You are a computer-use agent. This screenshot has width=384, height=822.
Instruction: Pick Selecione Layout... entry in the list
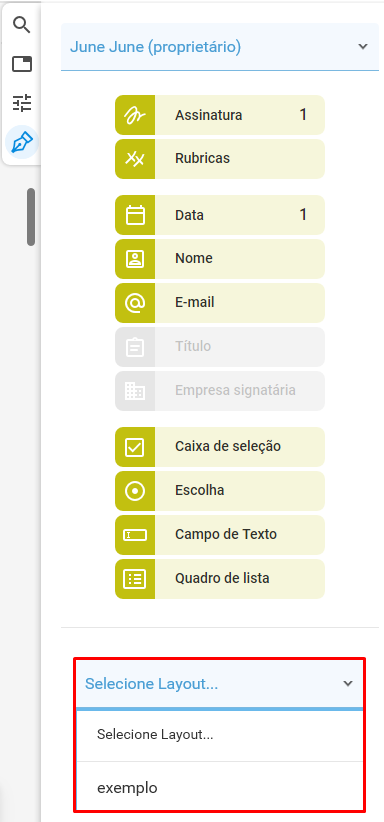220,734
